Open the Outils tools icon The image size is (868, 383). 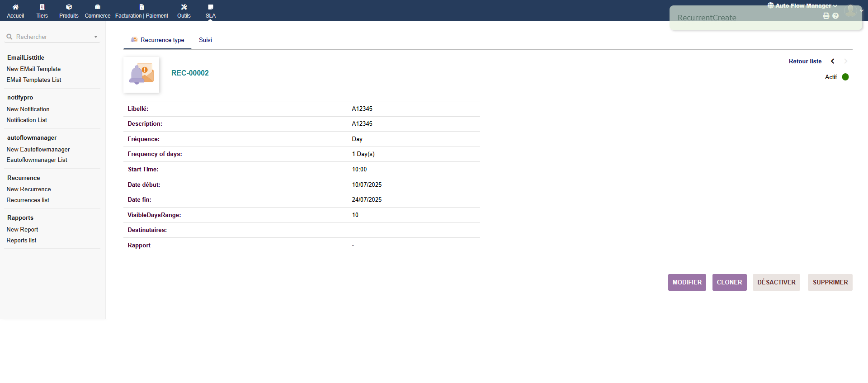coord(184,7)
